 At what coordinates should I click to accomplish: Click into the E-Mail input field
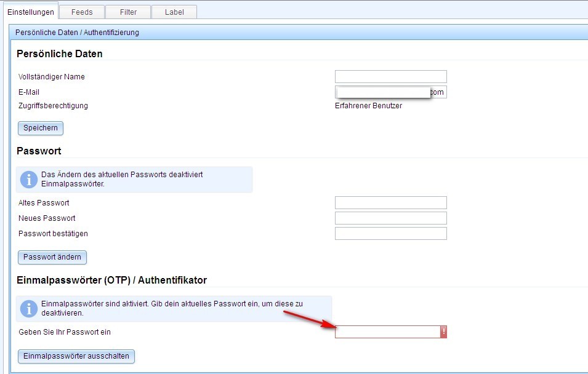[x=390, y=92]
